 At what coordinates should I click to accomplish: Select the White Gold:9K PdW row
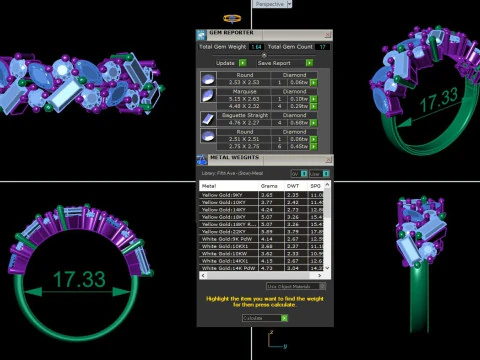(x=262, y=239)
